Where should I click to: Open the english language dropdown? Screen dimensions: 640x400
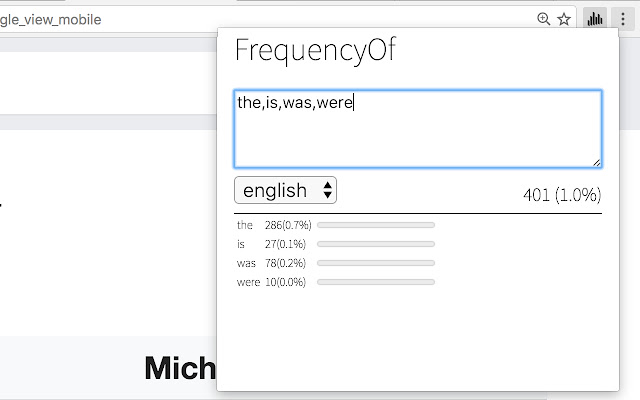(x=285, y=190)
